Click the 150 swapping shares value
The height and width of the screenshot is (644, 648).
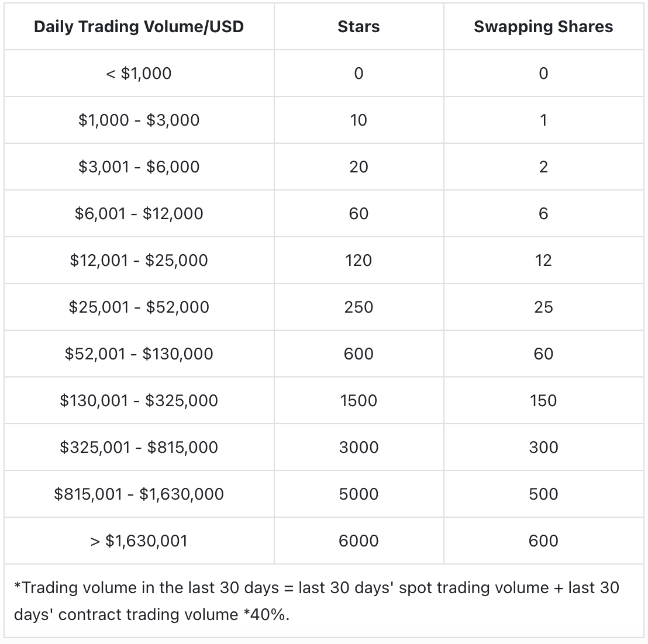[x=543, y=401]
